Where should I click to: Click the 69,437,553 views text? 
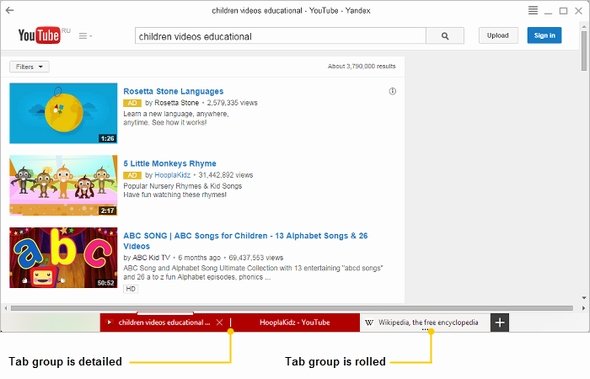click(256, 257)
